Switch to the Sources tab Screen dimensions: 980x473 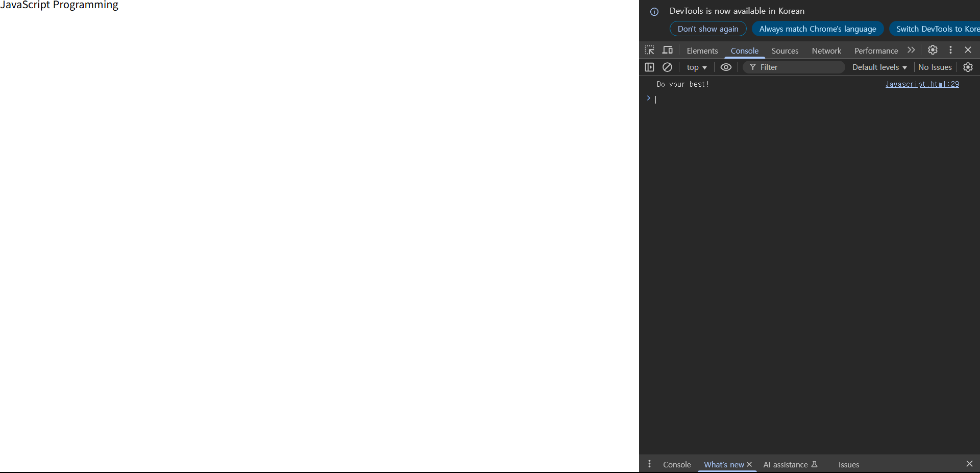[785, 51]
